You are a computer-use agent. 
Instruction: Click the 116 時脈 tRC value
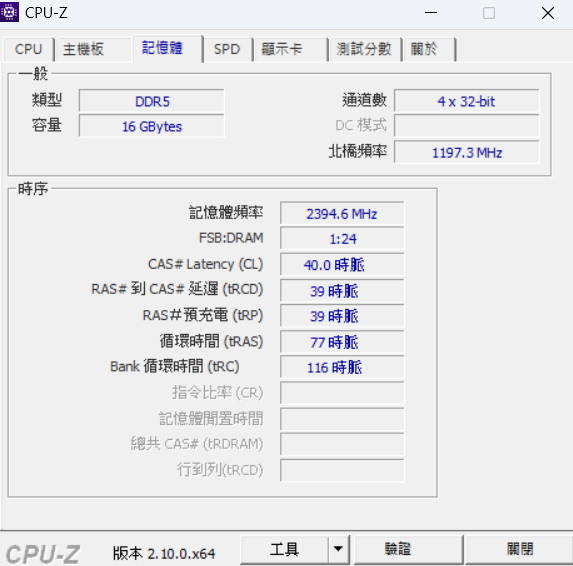[x=342, y=367]
